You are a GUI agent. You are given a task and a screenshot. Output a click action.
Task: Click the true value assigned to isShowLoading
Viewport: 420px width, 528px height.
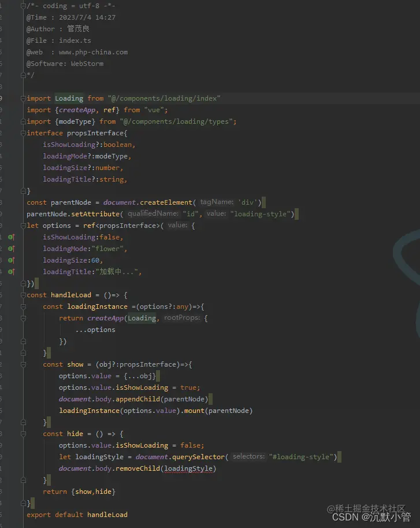[188, 387]
